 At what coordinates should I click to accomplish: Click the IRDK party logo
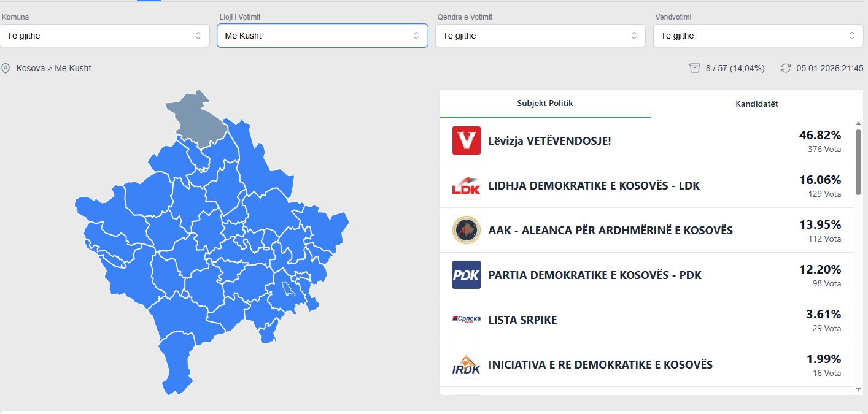466,364
